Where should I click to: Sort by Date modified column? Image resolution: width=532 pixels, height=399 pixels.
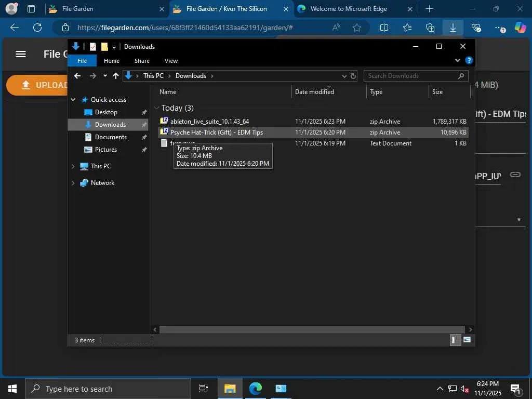click(x=329, y=91)
